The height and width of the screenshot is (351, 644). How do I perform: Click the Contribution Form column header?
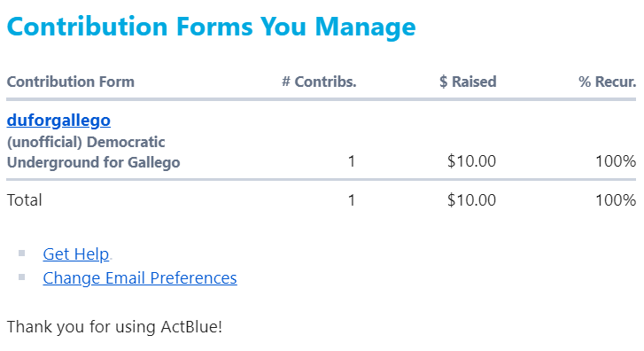(71, 82)
